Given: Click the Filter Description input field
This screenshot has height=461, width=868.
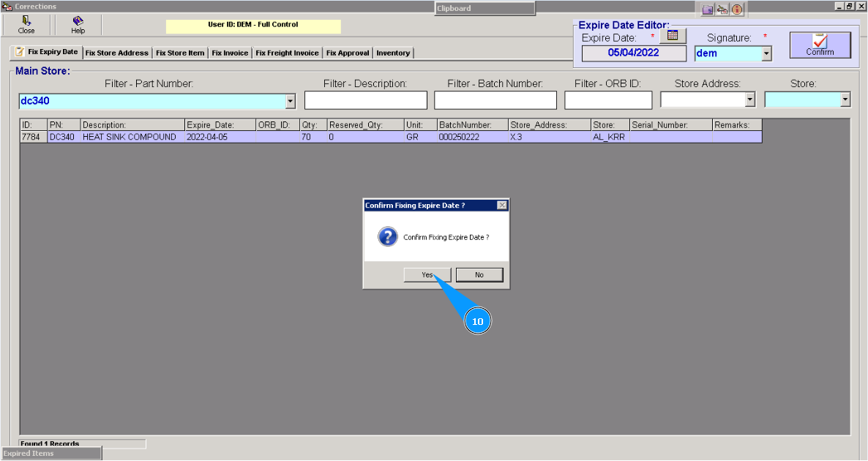Looking at the screenshot, I should tap(366, 100).
